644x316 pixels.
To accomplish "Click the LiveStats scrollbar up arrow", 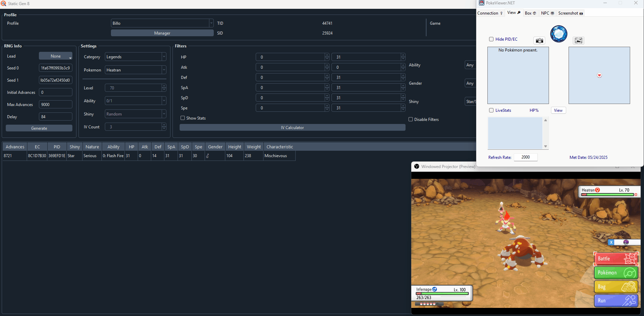I will click(546, 120).
